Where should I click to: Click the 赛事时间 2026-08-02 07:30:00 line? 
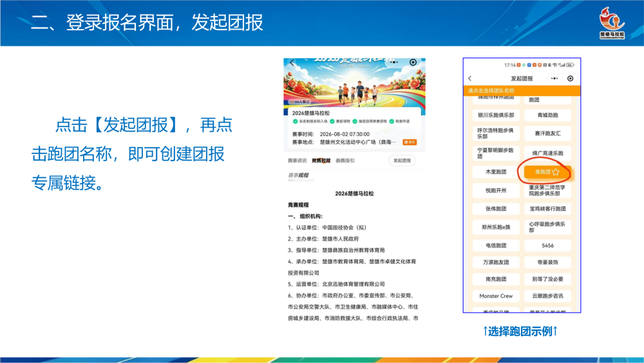point(330,134)
